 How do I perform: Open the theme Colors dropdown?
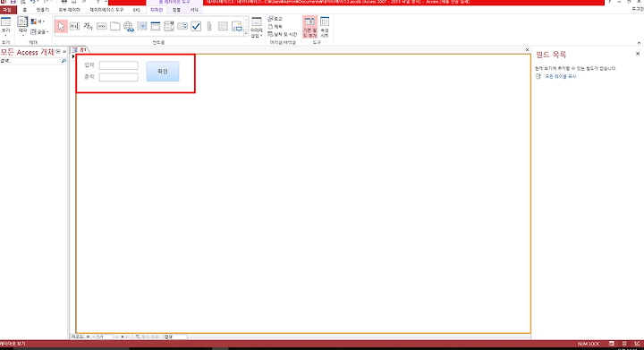point(38,21)
